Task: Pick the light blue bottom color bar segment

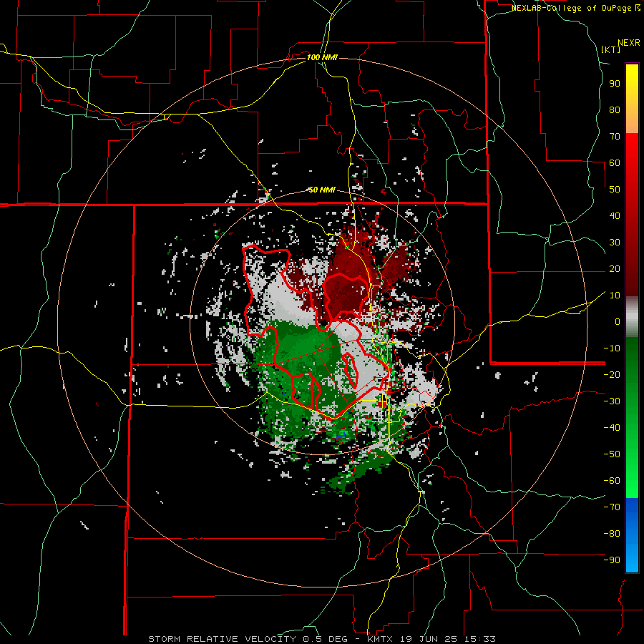Action: (632, 559)
